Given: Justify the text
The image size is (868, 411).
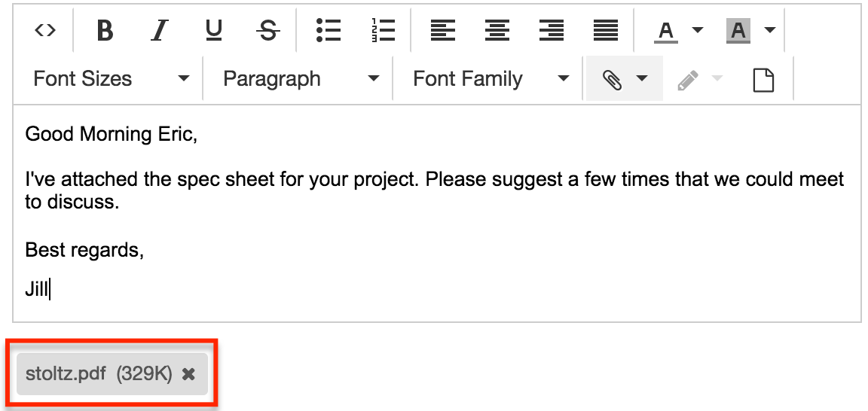Looking at the screenshot, I should pos(606,30).
